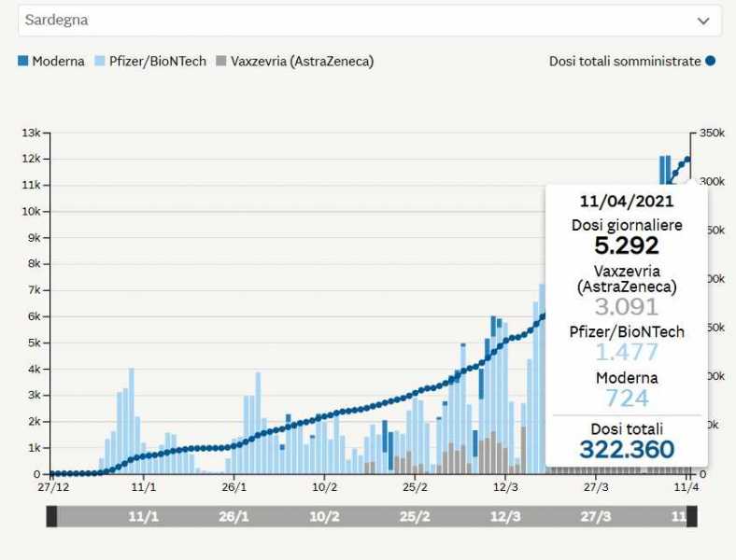The width and height of the screenshot is (736, 560).
Task: Open the Sardegna region dropdown
Action: click(x=370, y=21)
